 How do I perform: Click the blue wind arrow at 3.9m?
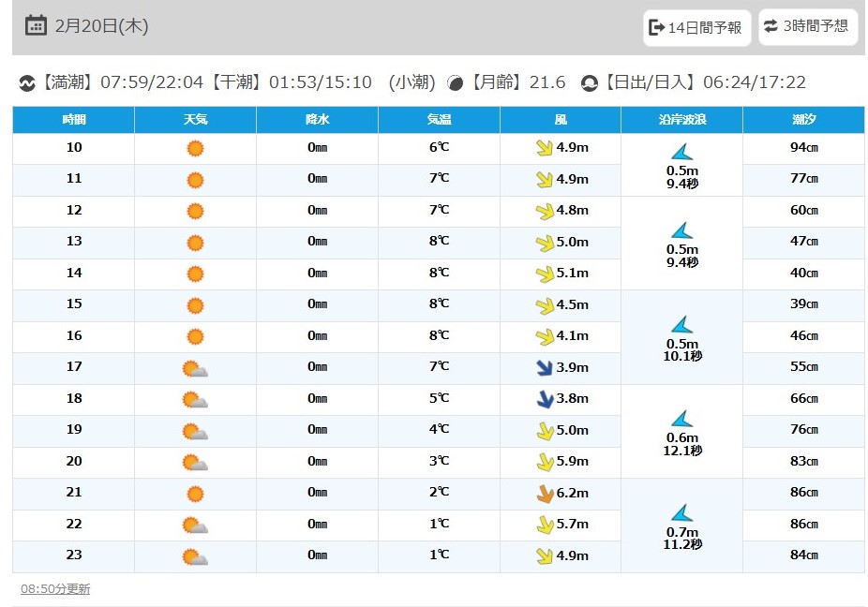coord(545,367)
